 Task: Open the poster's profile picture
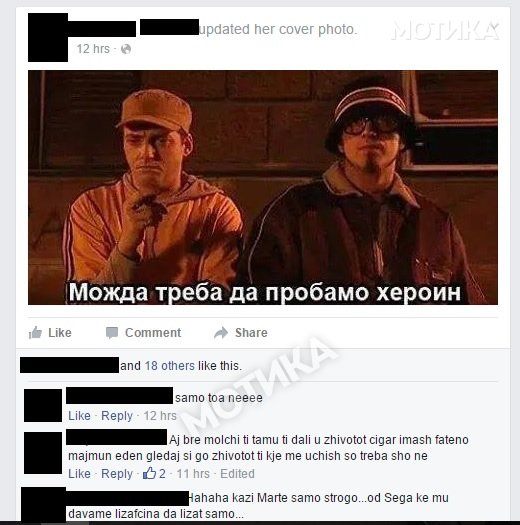point(48,38)
